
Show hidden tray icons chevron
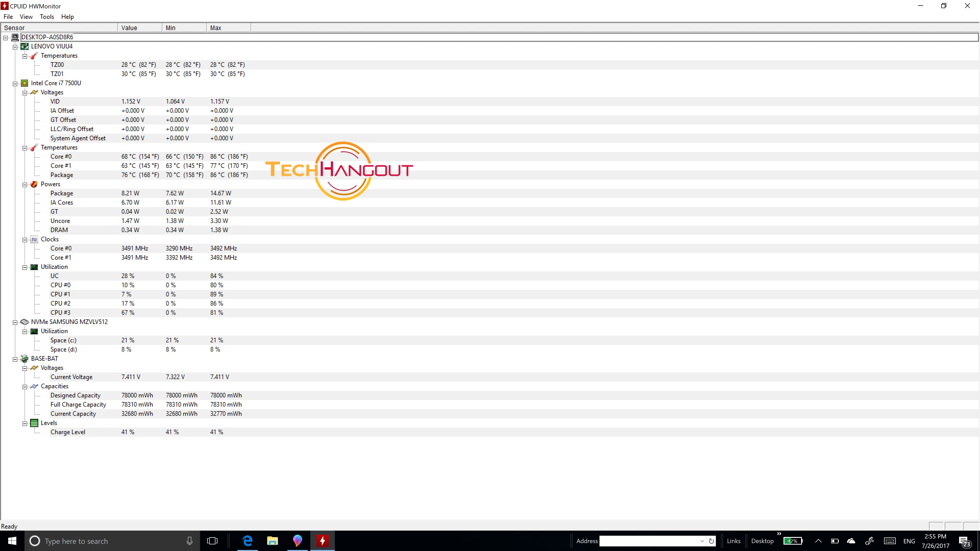[x=818, y=541]
